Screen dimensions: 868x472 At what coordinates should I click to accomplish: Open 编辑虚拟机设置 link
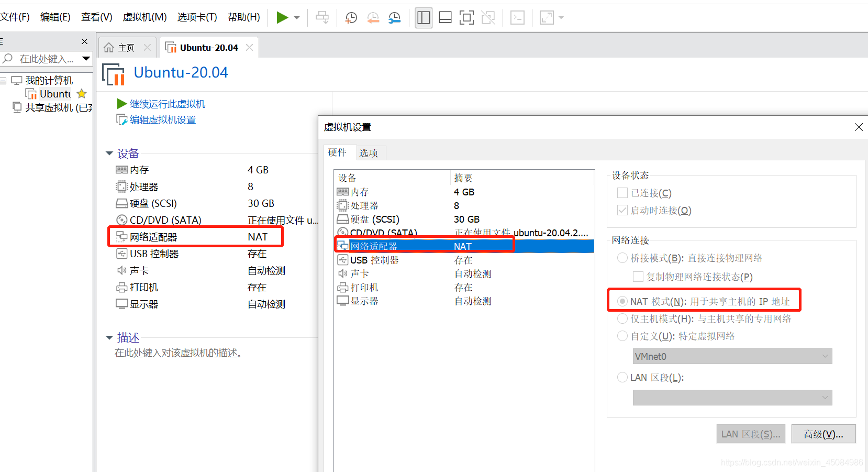[162, 119]
